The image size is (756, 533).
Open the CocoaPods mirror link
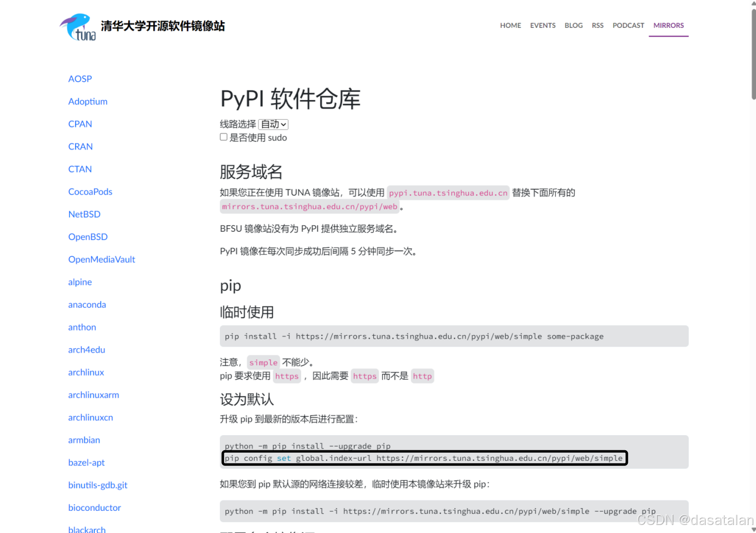click(x=90, y=192)
